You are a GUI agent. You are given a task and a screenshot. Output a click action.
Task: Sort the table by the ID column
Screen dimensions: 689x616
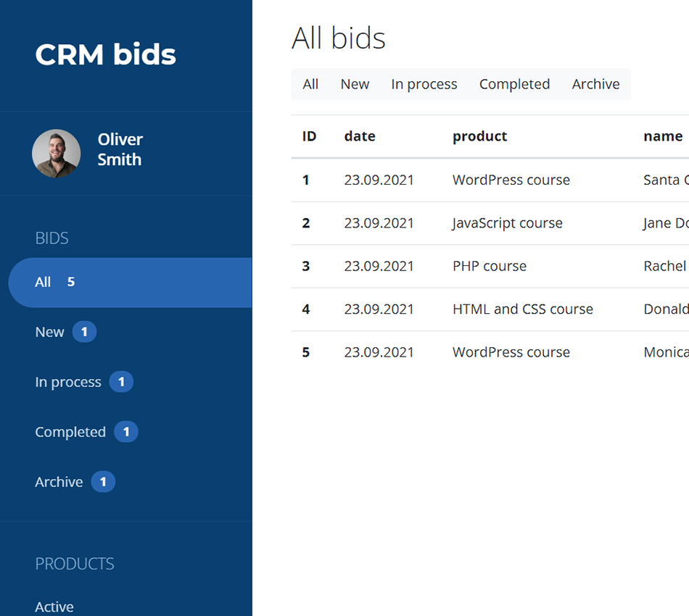(309, 136)
